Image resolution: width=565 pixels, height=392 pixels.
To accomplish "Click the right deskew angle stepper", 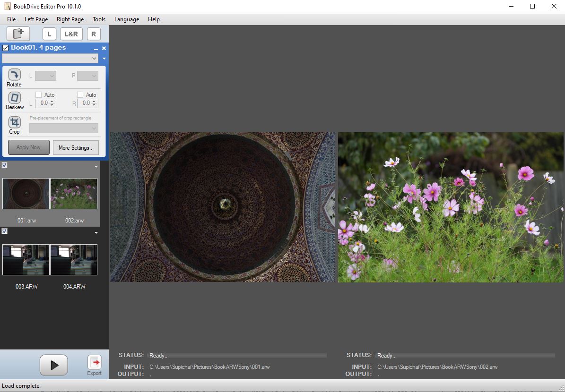I will click(94, 103).
